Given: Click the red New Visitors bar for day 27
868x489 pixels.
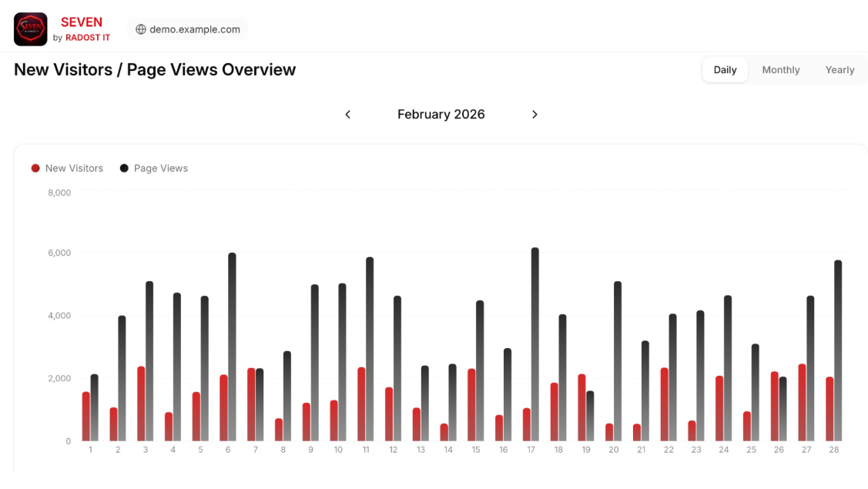Looking at the screenshot, I should click(x=802, y=403).
